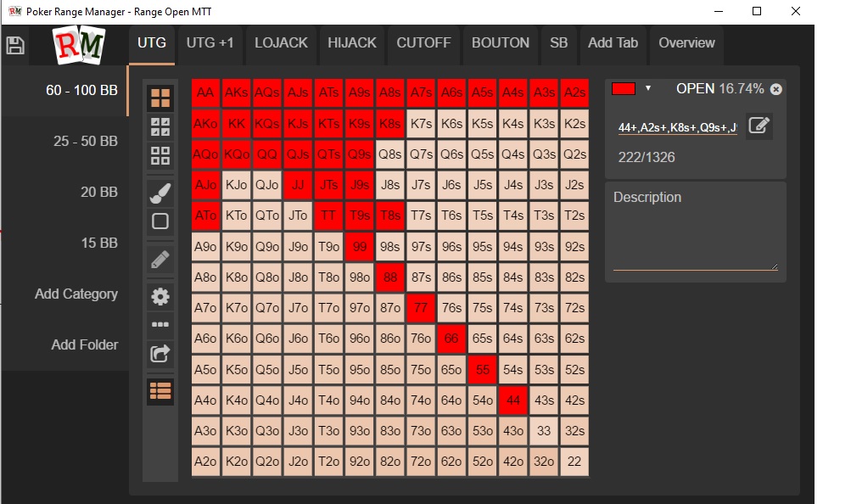851x504 pixels.
Task: Click the red OPEN color swatch
Action: point(624,88)
